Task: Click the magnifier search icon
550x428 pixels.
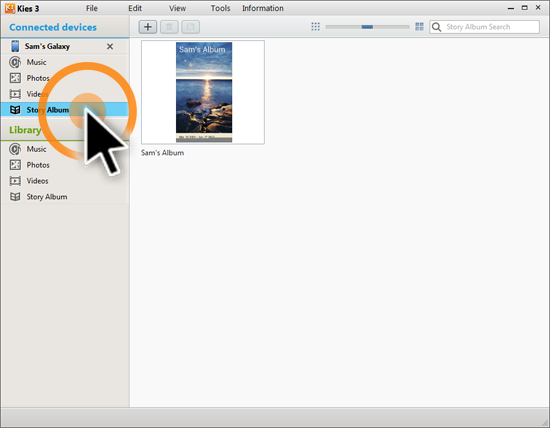Action: [436, 27]
